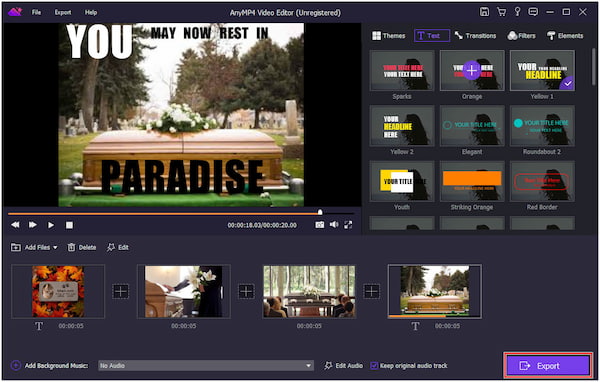Image resolution: width=600 pixels, height=382 pixels.
Task: Click the transition box between second and third clips
Action: 246,291
